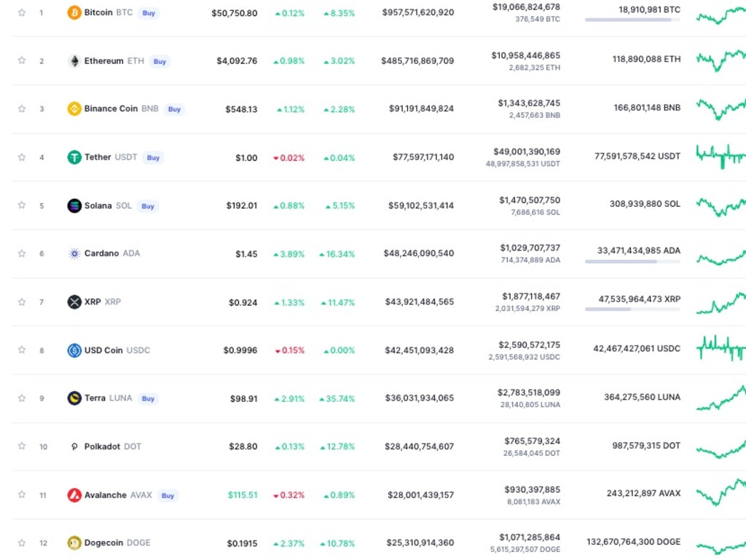
Task: Click the USD Coin logo
Action: [x=74, y=350]
